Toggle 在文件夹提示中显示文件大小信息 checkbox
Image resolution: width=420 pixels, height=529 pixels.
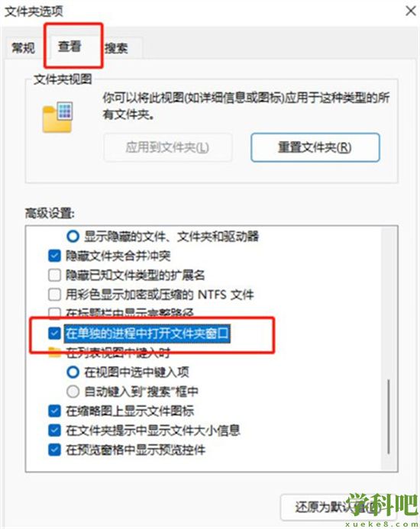click(54, 431)
